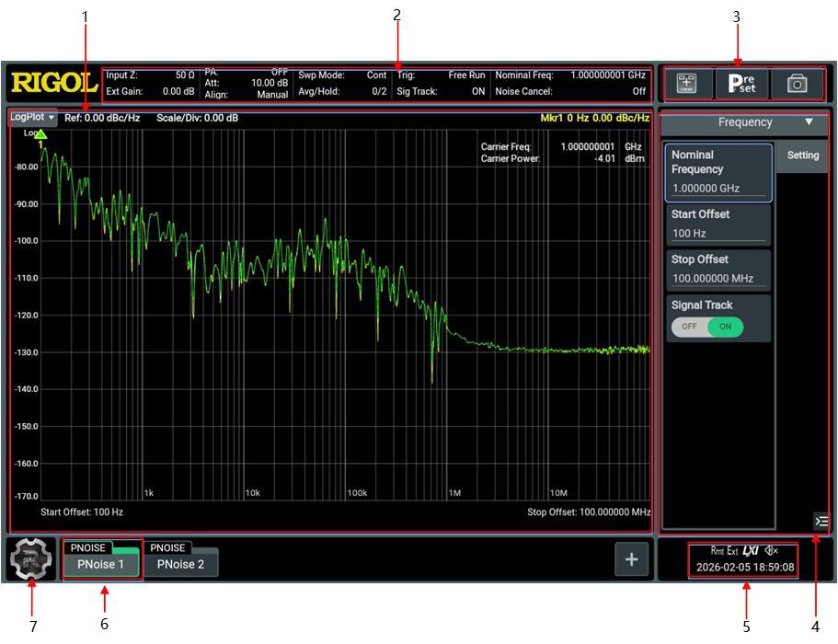
Task: Click Nominal Freq status bar entry
Action: point(570,75)
